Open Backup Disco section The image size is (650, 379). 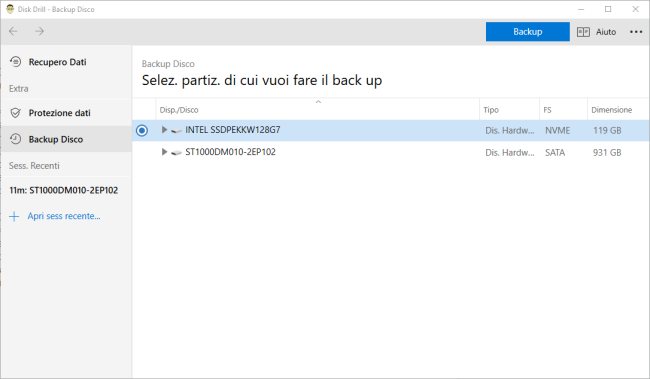click(56, 139)
